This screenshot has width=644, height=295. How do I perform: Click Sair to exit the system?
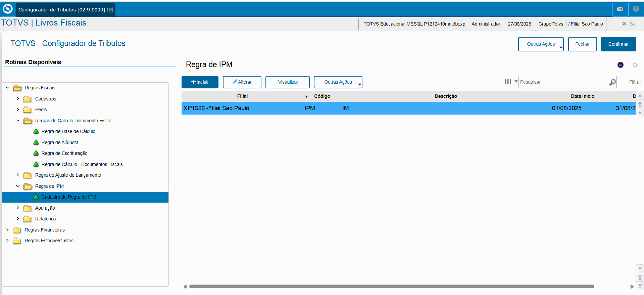[630, 24]
